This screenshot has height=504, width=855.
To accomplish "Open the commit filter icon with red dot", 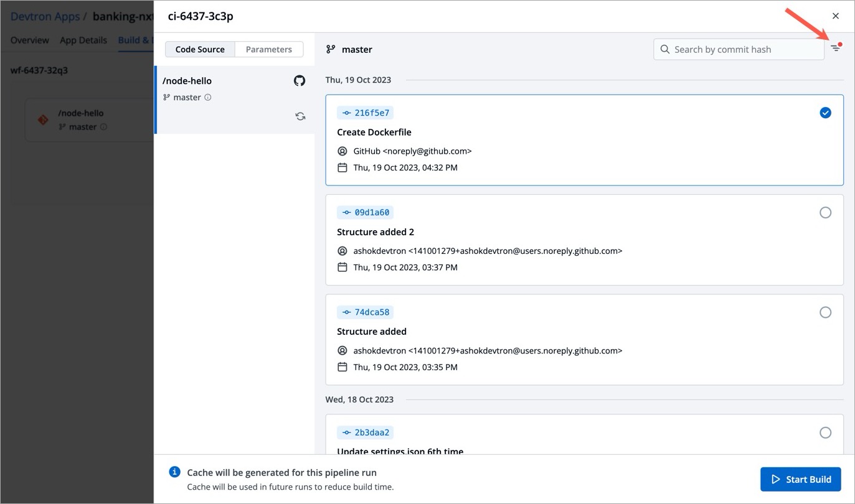I will (835, 49).
